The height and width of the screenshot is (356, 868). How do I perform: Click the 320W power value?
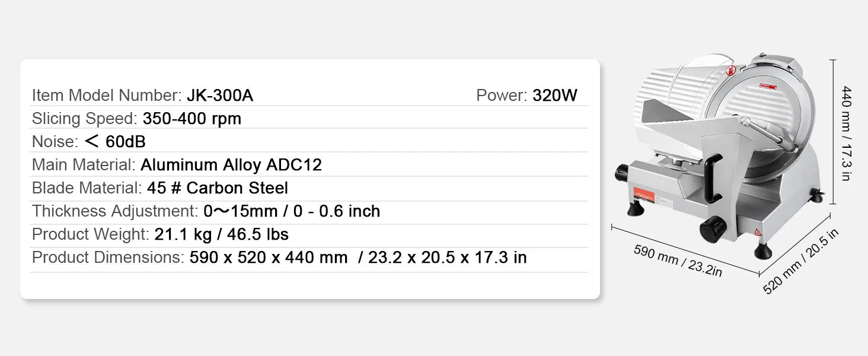tap(554, 96)
